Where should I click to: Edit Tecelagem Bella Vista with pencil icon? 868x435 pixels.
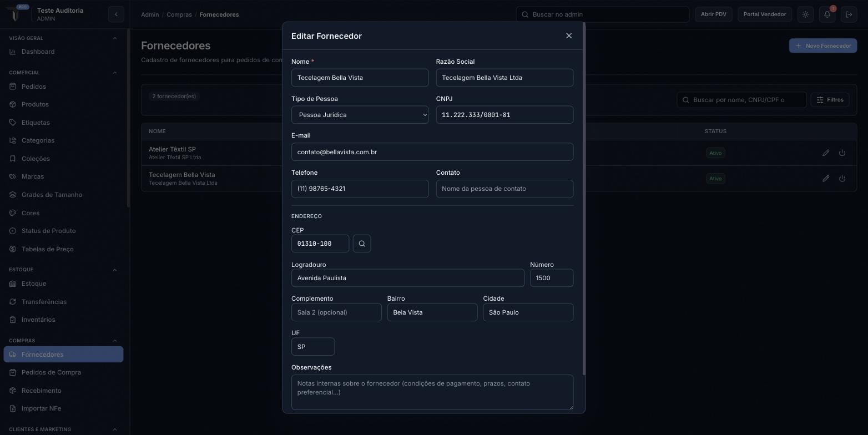826,178
